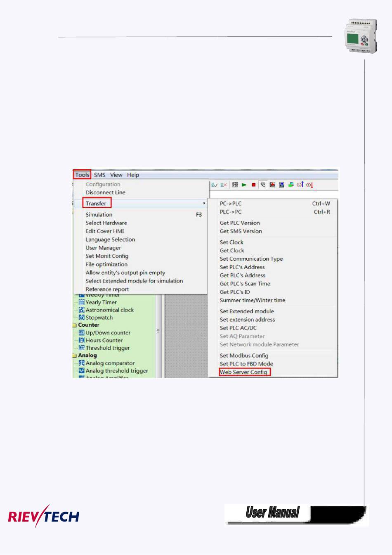The image size is (392, 555).
Task: Click the Counter folder icon
Action: coord(75,325)
